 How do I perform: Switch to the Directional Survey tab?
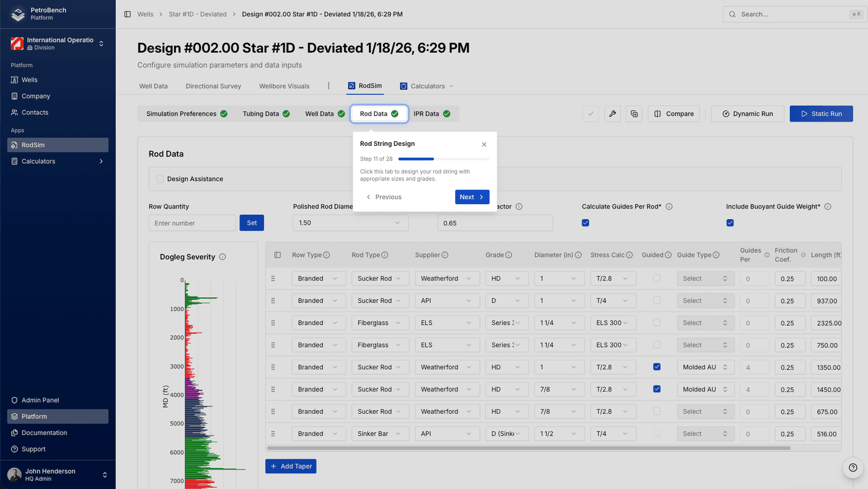click(213, 86)
